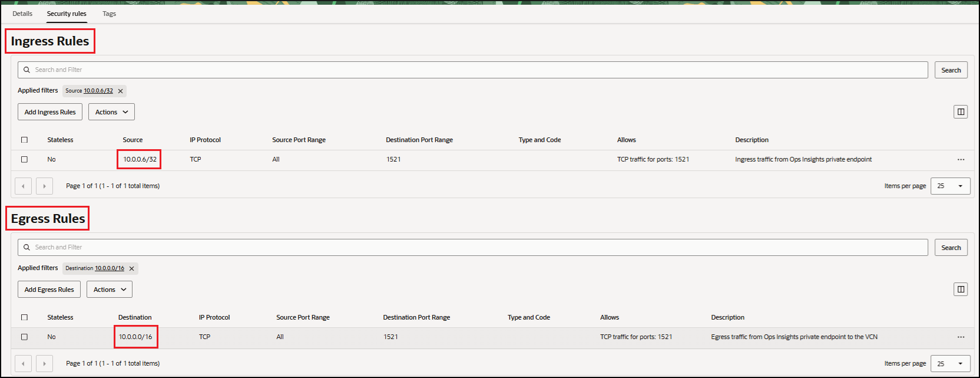
Task: Open column settings icon for Ingress table
Action: (x=961, y=111)
